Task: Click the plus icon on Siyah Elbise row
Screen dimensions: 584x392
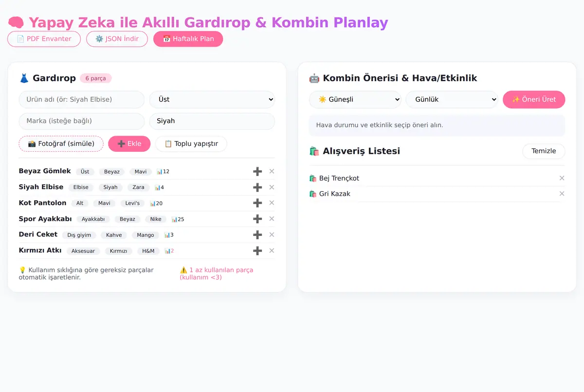Action: pos(257,187)
